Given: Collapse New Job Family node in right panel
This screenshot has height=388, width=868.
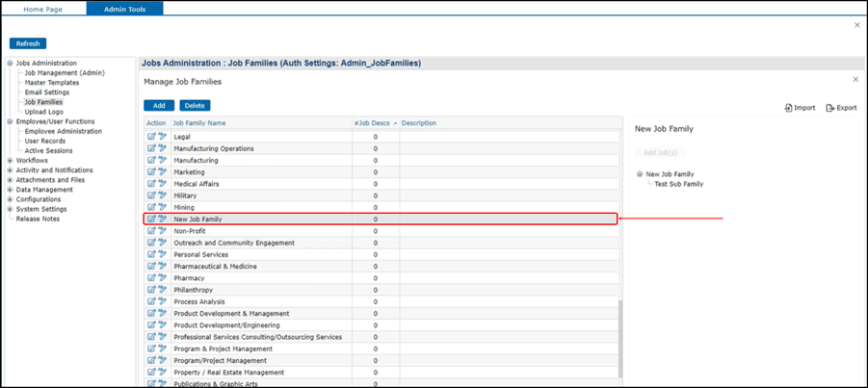Looking at the screenshot, I should click(640, 174).
